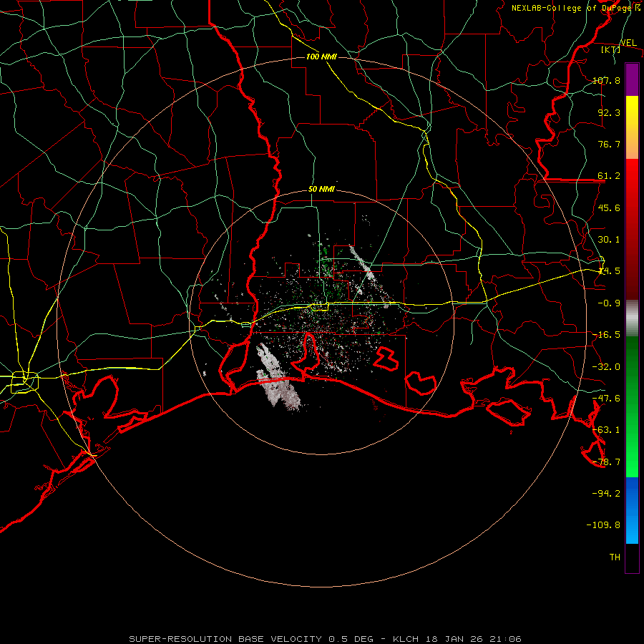
Task: Click the gray near-zero color bar segment
Action: click(x=632, y=318)
